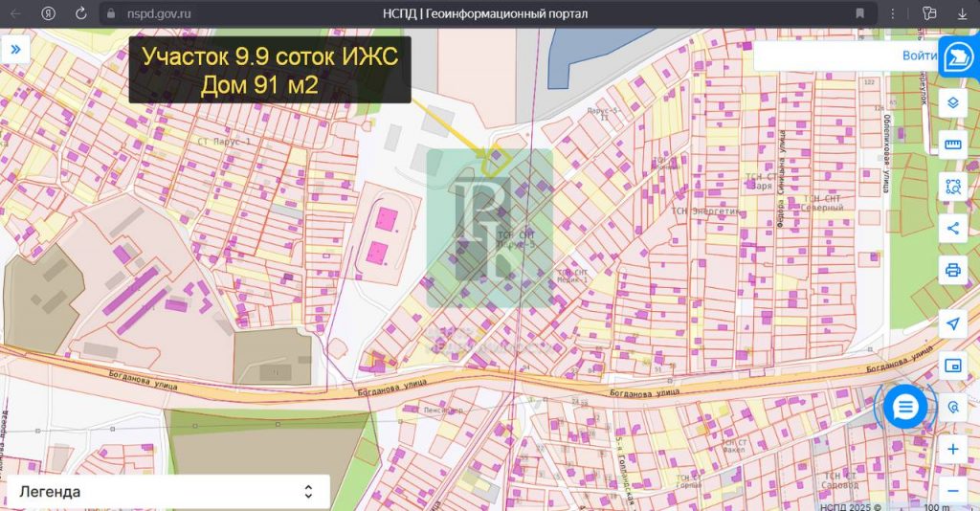Zoom in with the plus button
The height and width of the screenshot is (511, 980).
coord(952,449)
